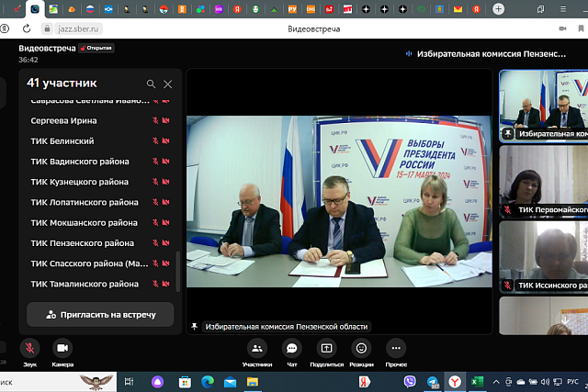The width and height of the screenshot is (588, 392).
Task: Open a new browser tab with plus
Action: (498, 9)
